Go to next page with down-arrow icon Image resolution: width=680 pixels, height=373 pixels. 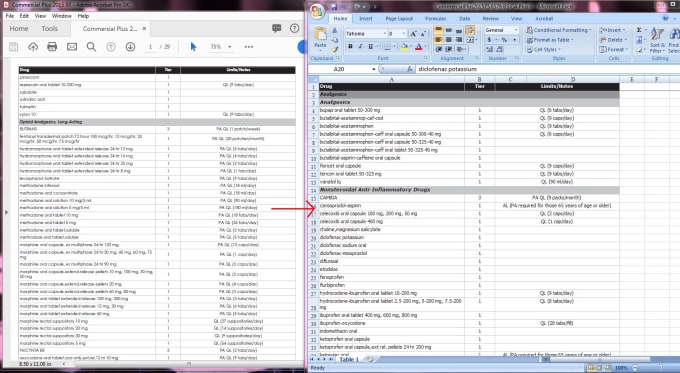(130, 47)
